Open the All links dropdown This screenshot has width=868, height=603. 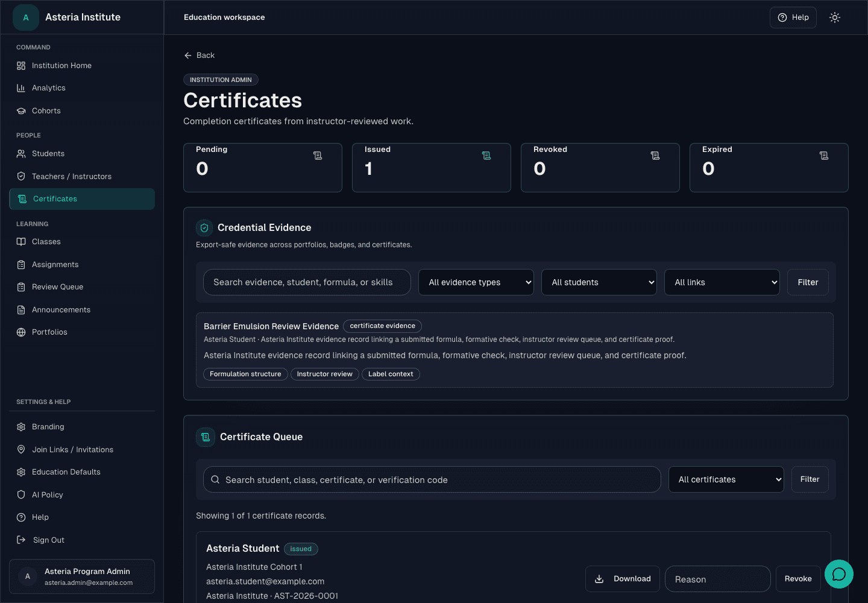722,282
